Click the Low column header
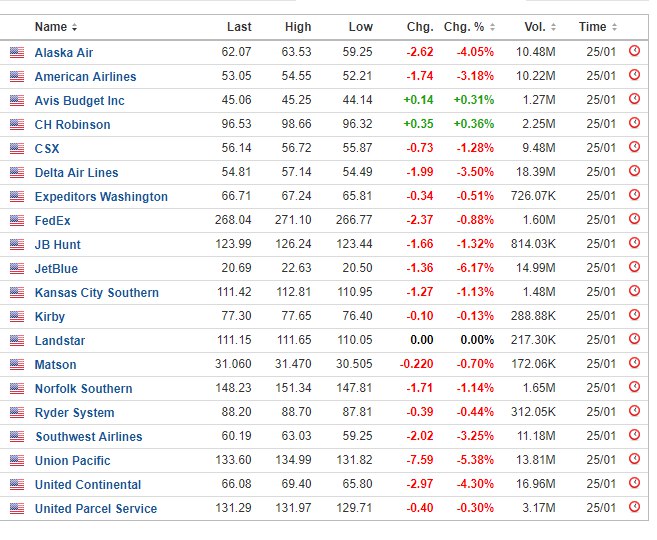657x540 pixels. [x=360, y=27]
